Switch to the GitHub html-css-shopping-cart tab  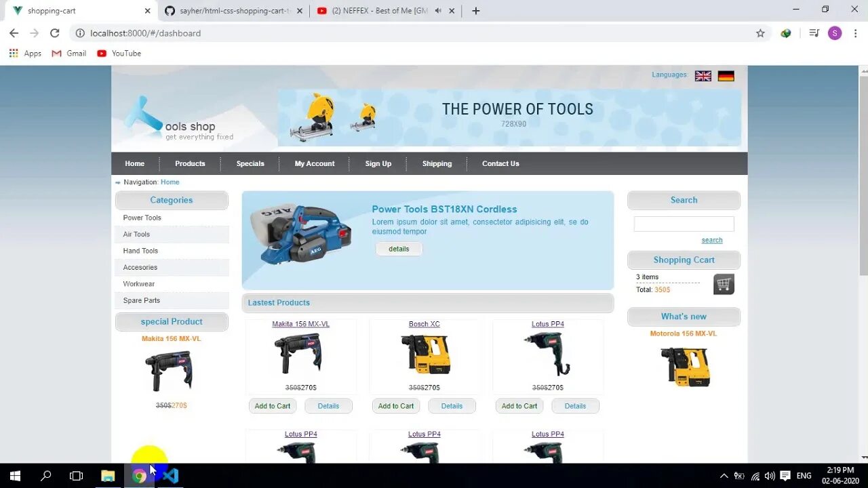[x=235, y=11]
